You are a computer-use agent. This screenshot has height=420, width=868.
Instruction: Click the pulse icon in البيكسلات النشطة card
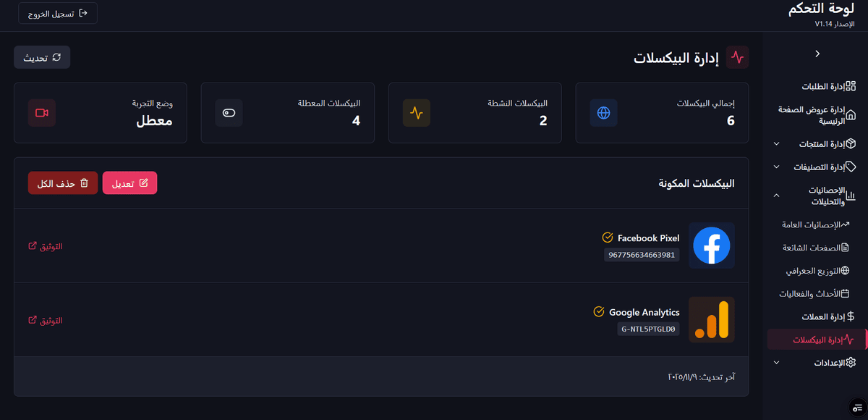click(417, 113)
